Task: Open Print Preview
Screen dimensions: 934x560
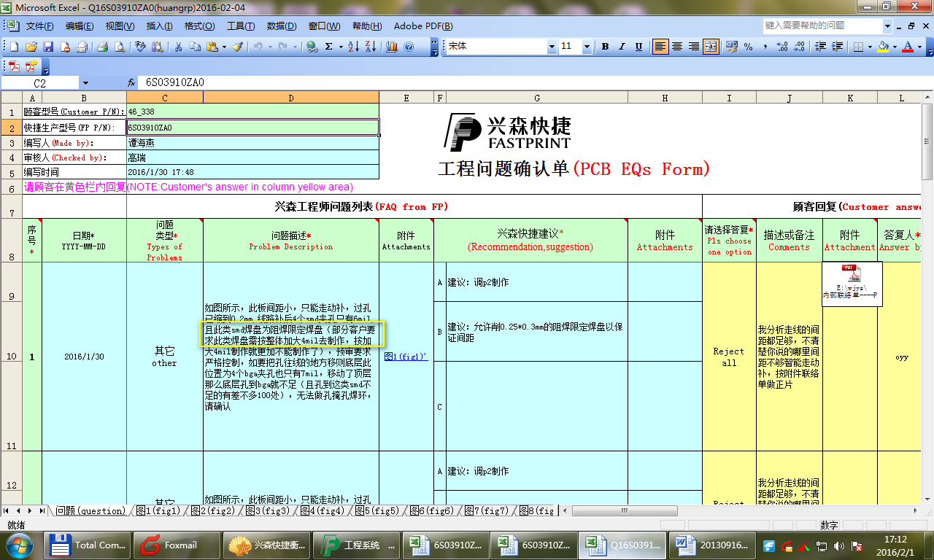Action: coord(119,47)
